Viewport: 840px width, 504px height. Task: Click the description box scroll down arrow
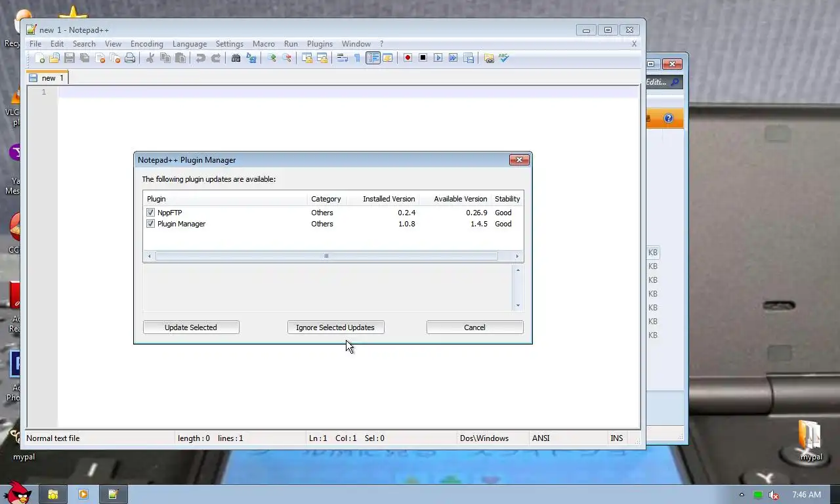(x=518, y=305)
